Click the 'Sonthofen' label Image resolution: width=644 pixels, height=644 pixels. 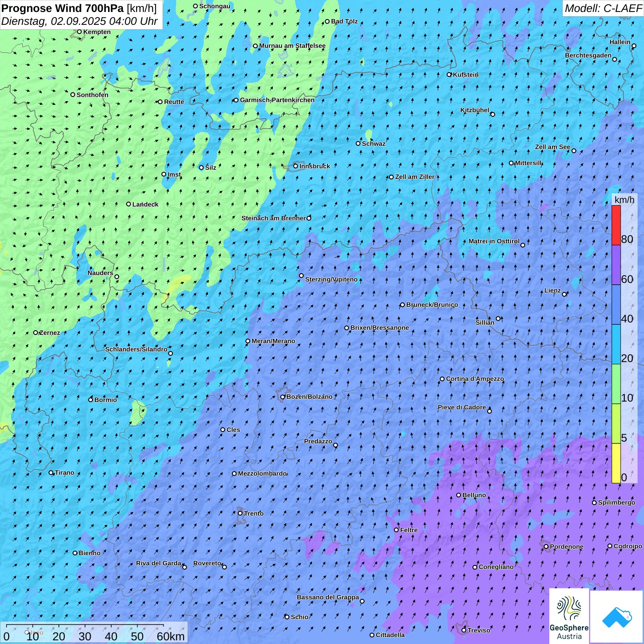pos(92,95)
